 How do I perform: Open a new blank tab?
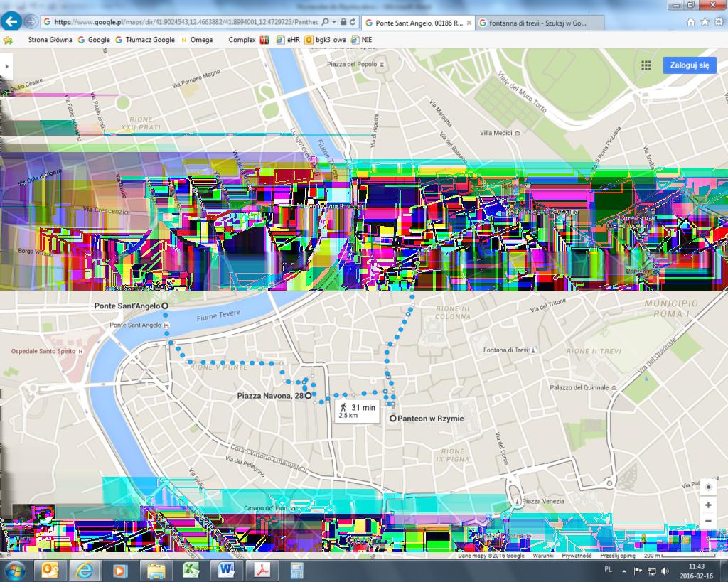597,23
